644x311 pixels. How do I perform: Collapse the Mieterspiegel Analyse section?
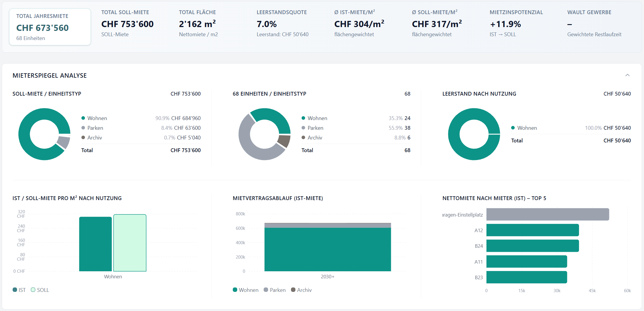point(627,75)
